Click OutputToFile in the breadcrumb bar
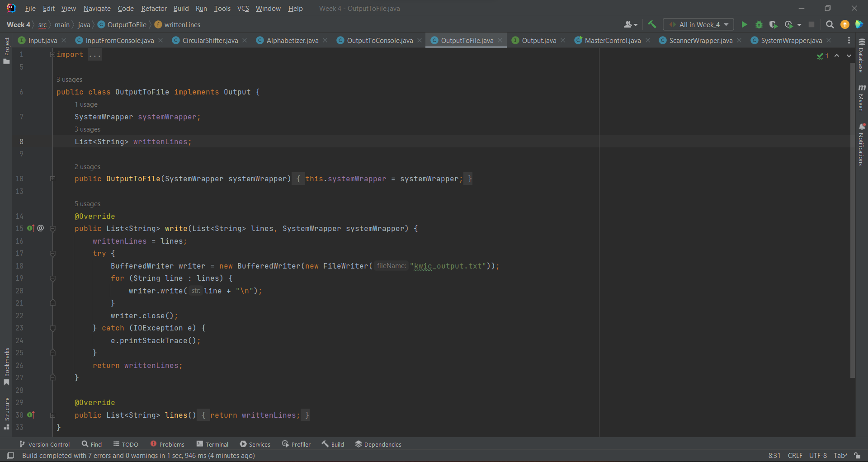868x462 pixels. 126,24
